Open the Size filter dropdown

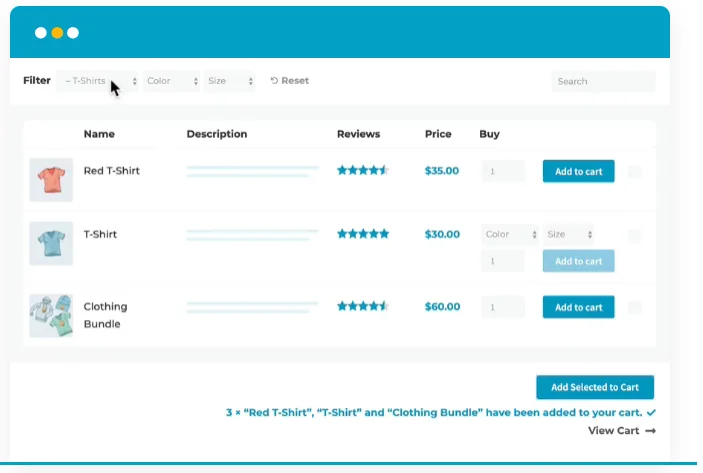click(x=230, y=81)
